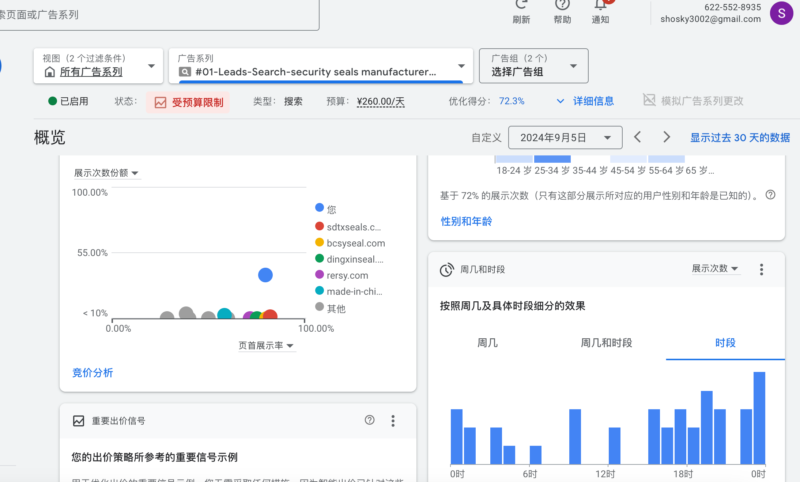
Task: Click help icon in 重要出价信号 card
Action: tap(369, 420)
